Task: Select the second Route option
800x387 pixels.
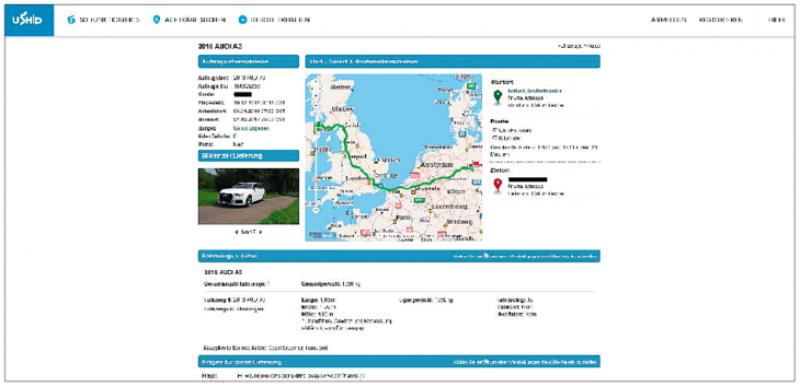Action: (x=494, y=138)
